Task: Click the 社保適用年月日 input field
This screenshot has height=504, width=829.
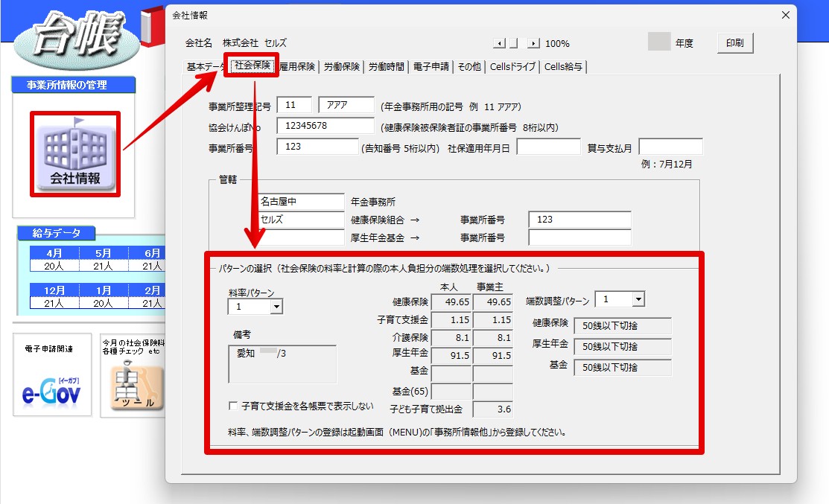Action: pos(548,147)
